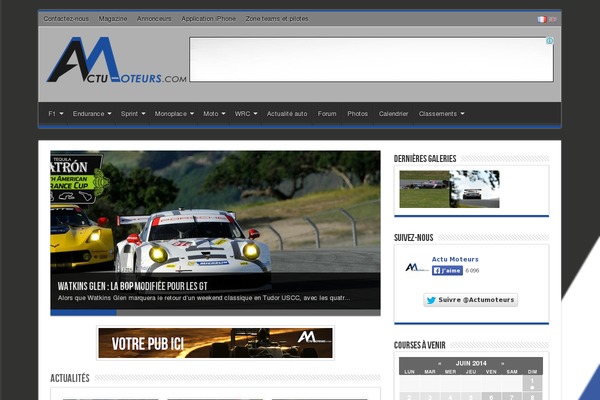Click the ad info icon on the banner
The height and width of the screenshot is (400, 600).
pos(549,42)
